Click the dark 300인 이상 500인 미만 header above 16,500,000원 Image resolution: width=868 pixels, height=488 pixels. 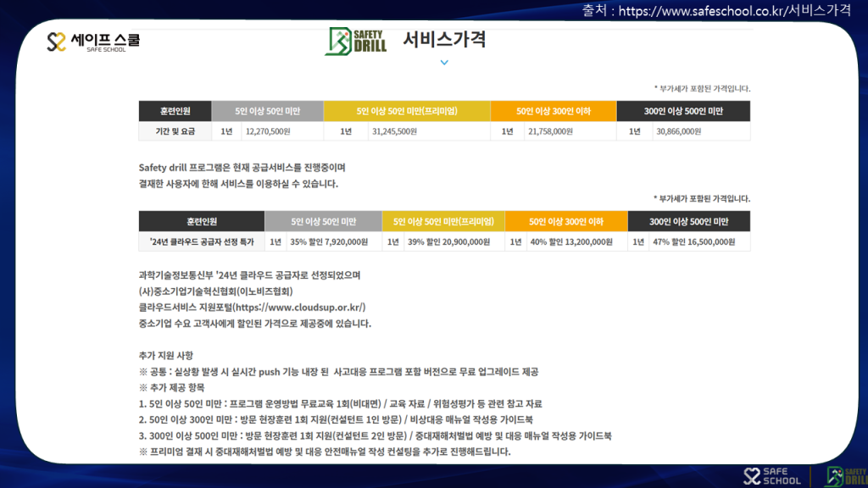pyautogui.click(x=689, y=221)
